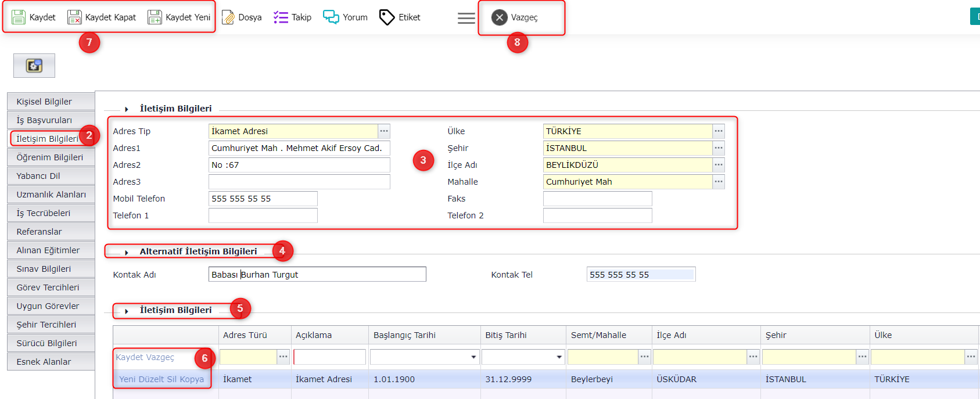Click the Kontak Tel input field
The image size is (980, 399).
[x=641, y=274]
